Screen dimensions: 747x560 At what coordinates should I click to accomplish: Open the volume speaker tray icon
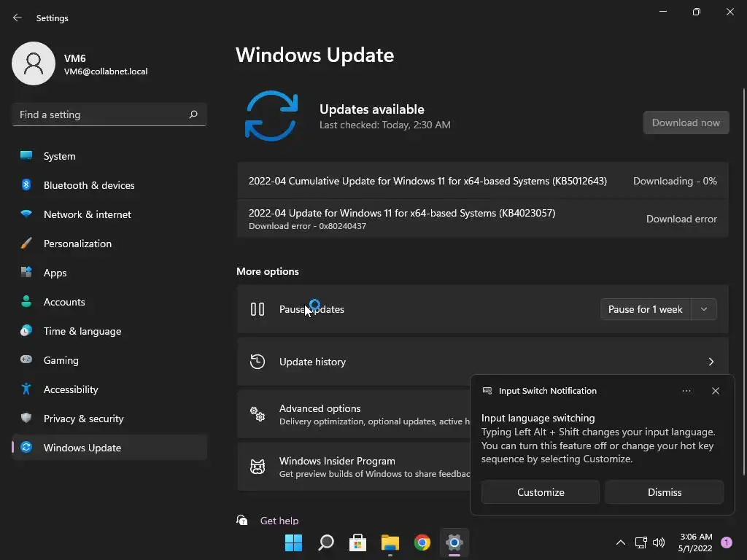[x=659, y=542]
